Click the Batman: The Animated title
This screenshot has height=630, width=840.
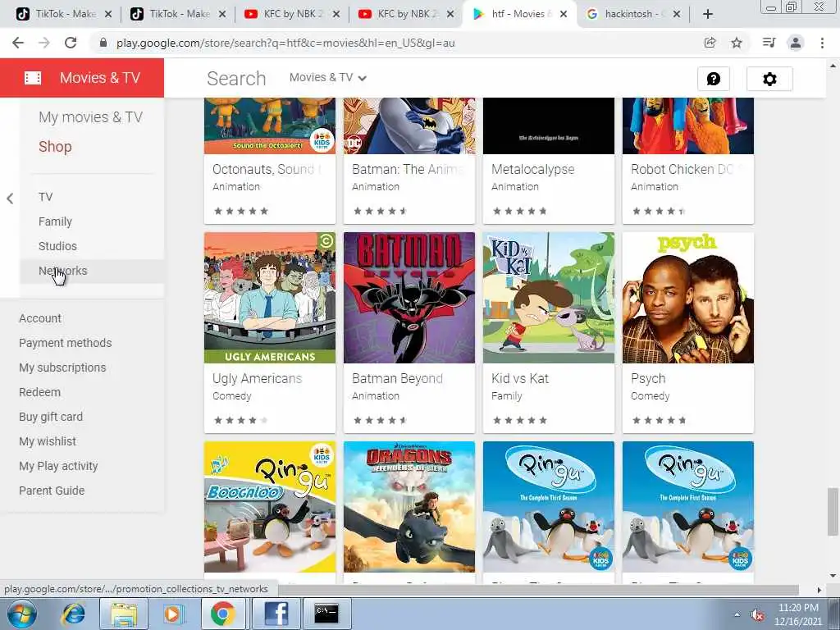click(x=409, y=170)
